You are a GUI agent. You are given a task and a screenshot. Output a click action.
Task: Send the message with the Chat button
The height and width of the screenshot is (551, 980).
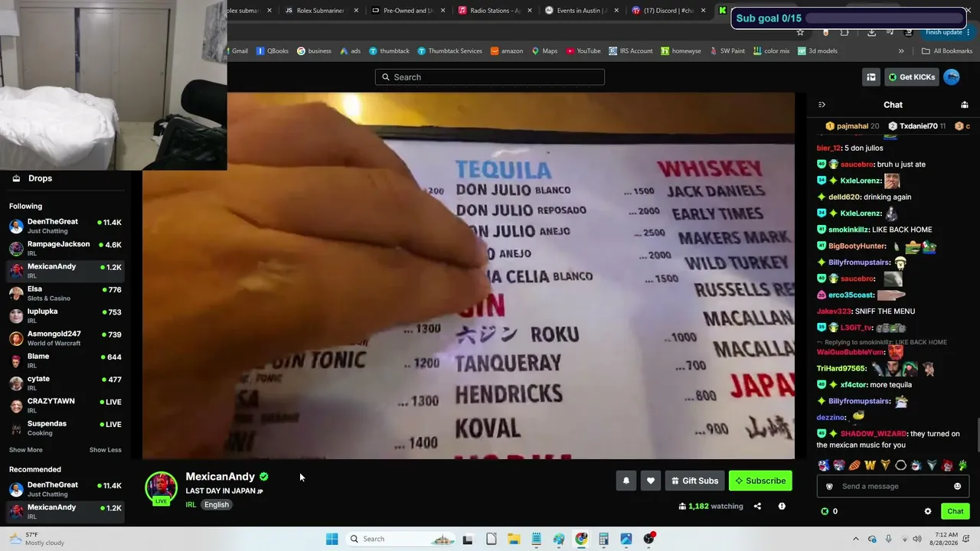coord(955,511)
